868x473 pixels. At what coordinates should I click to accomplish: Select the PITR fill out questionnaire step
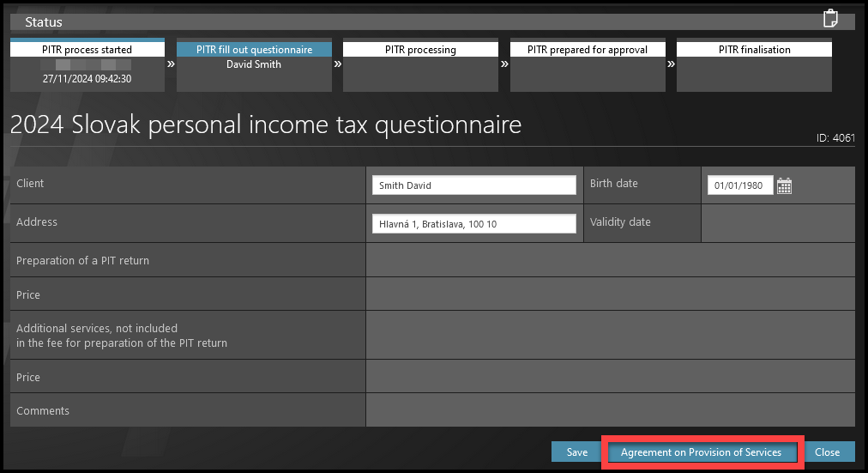(x=254, y=64)
